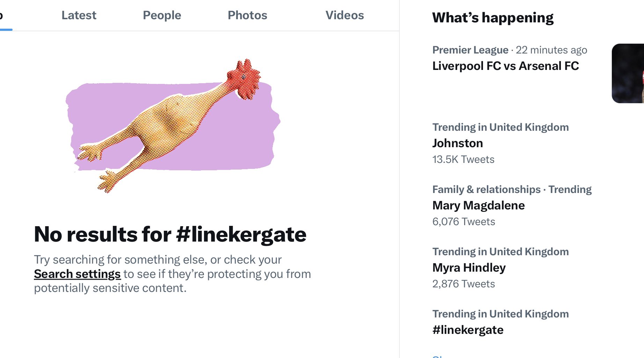Open Liverpool FC vs Arsenal FC event
This screenshot has height=358, width=644.
505,66
